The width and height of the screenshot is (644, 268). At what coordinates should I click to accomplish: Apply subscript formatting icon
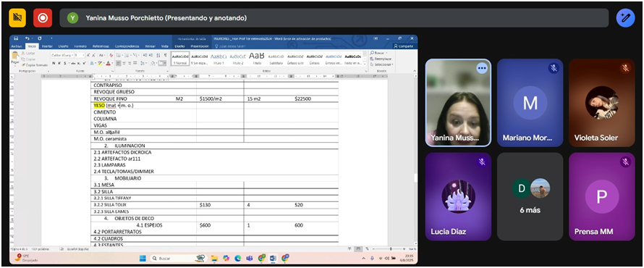(79, 63)
